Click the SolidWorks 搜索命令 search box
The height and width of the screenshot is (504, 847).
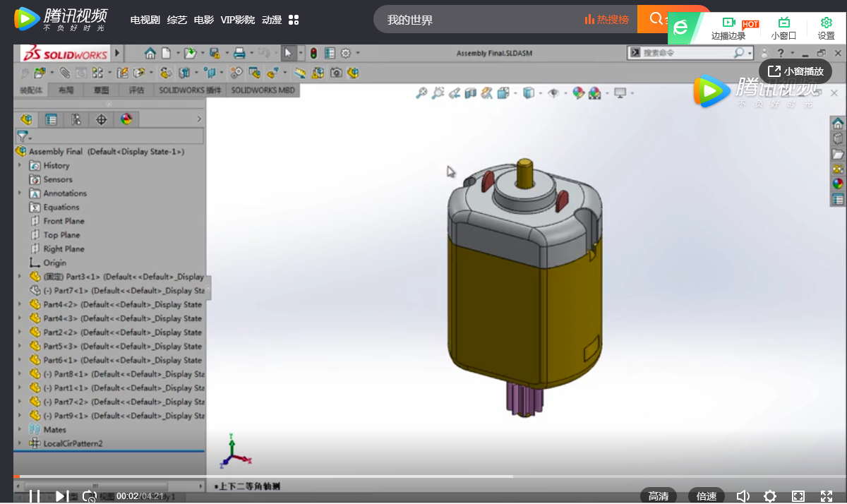(689, 53)
